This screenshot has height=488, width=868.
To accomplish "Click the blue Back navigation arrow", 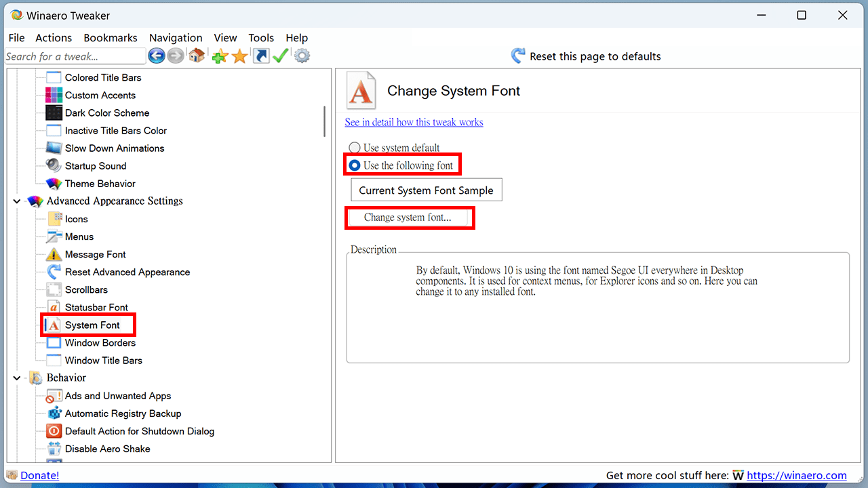I will [x=157, y=56].
